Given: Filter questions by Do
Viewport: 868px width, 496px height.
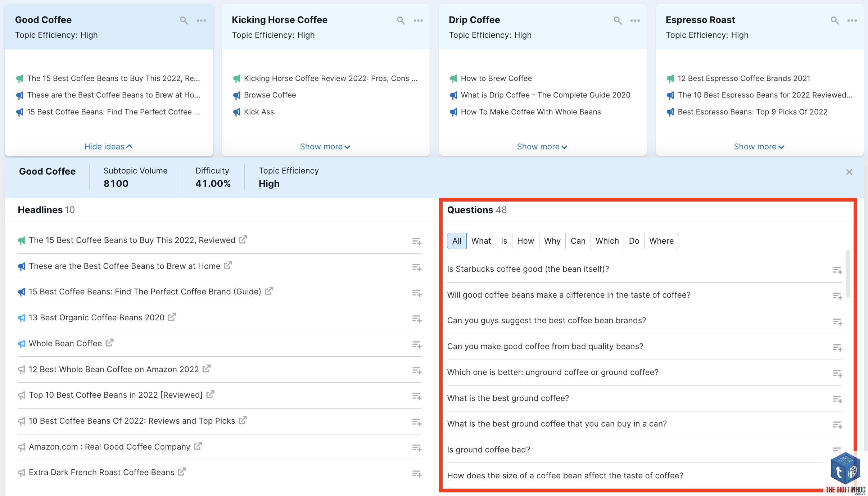Looking at the screenshot, I should (x=634, y=241).
